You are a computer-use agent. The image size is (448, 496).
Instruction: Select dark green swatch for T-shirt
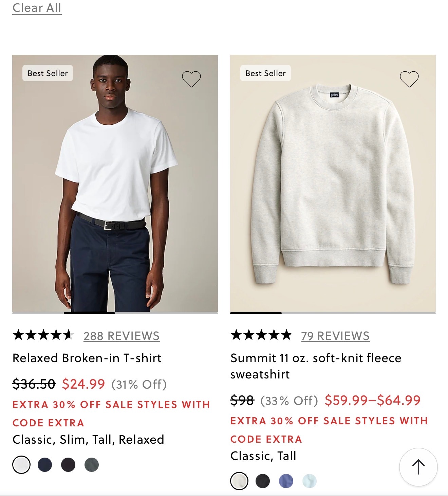[x=92, y=465]
